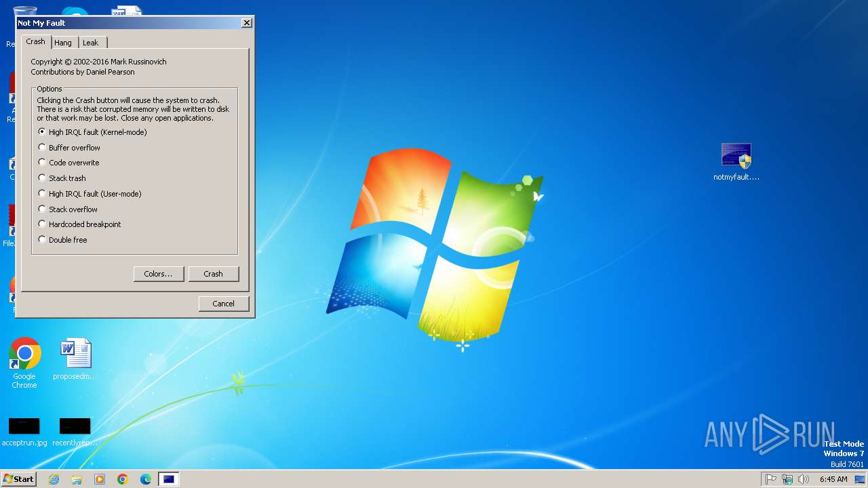868x488 pixels.
Task: Open Windows Media Player taskbar icon
Action: tap(100, 479)
